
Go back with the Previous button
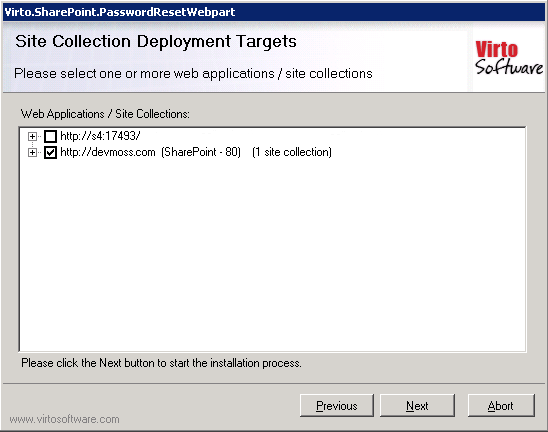click(x=337, y=406)
